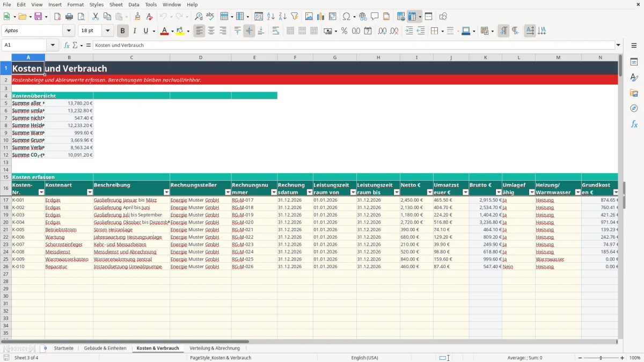Viewport: 644px width, 362px height.
Task: Open Function Wizard fx icon
Action: click(x=67, y=45)
